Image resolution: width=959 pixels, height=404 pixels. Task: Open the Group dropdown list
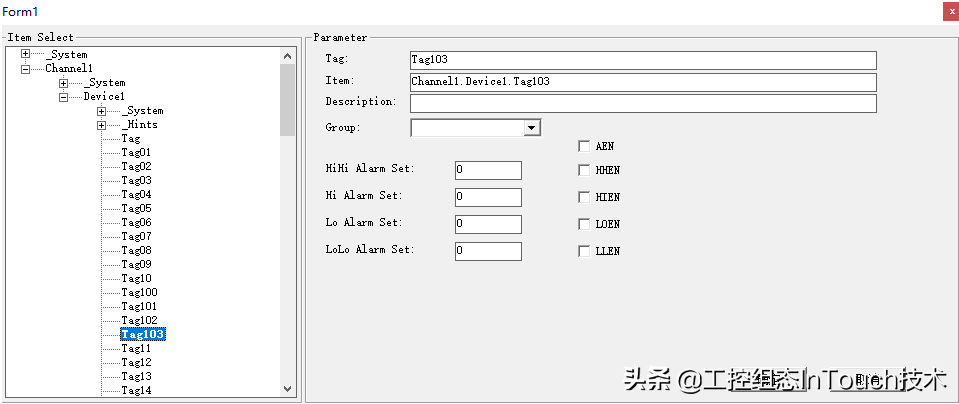532,128
